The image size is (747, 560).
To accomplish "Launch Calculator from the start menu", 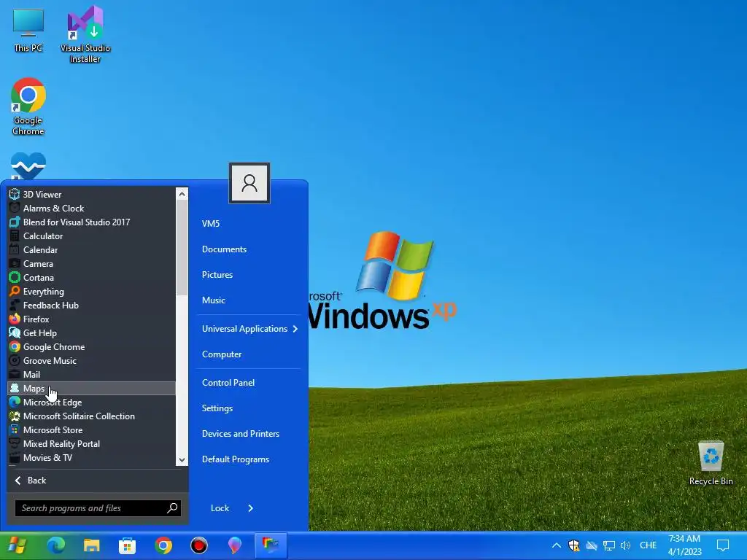I will click(91, 236).
